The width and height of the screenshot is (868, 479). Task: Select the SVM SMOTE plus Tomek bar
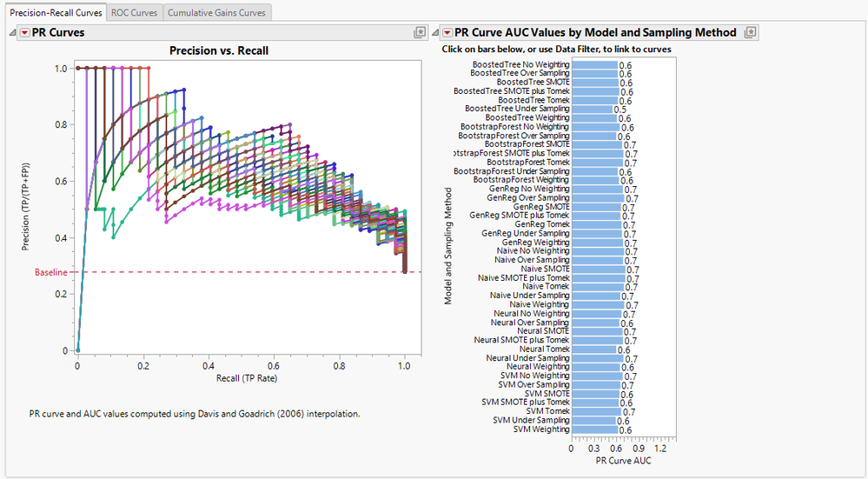pyautogui.click(x=595, y=402)
